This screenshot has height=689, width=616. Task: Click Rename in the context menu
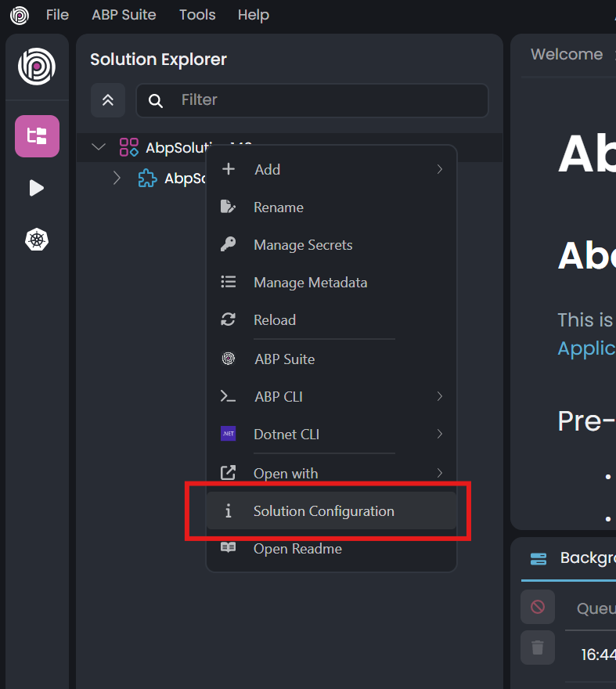coord(278,207)
